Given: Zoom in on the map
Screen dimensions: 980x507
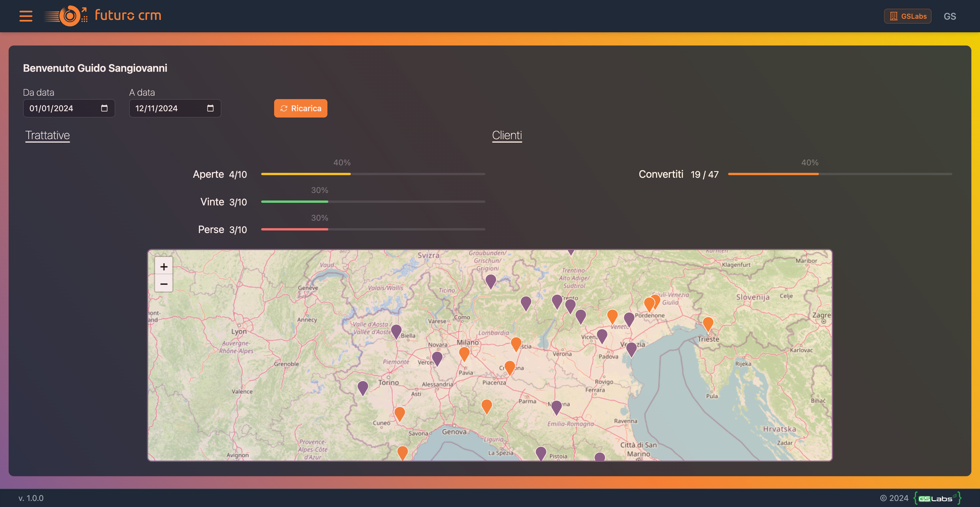Looking at the screenshot, I should (164, 266).
